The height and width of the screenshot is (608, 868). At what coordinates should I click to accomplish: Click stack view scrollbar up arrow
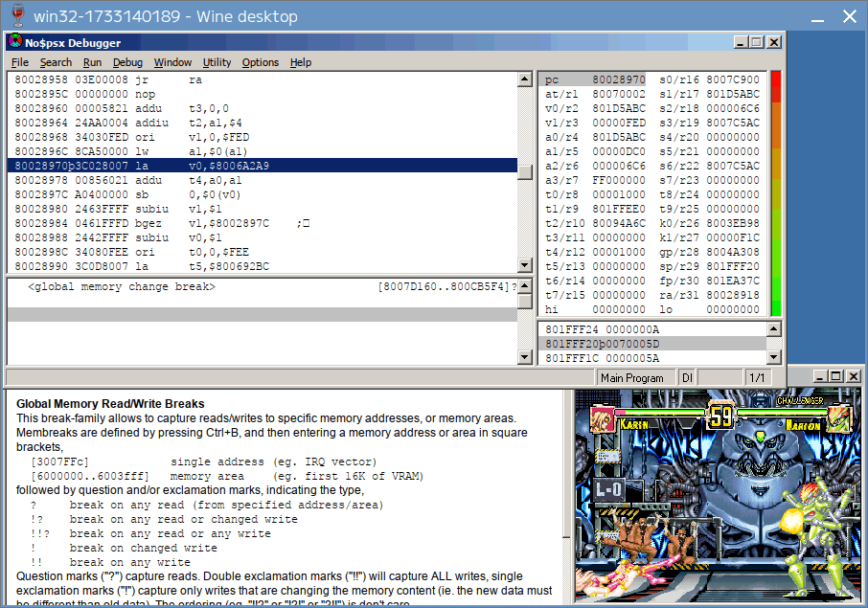tap(774, 329)
